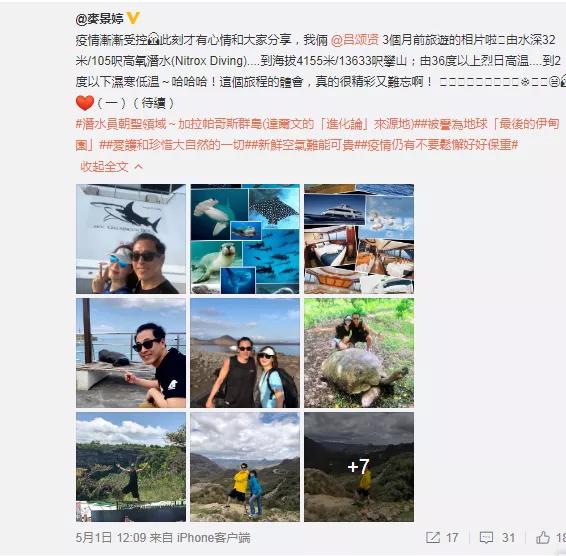Open the @麥景婷 profile name
Image resolution: width=566 pixels, height=556 pixels.
(x=100, y=18)
